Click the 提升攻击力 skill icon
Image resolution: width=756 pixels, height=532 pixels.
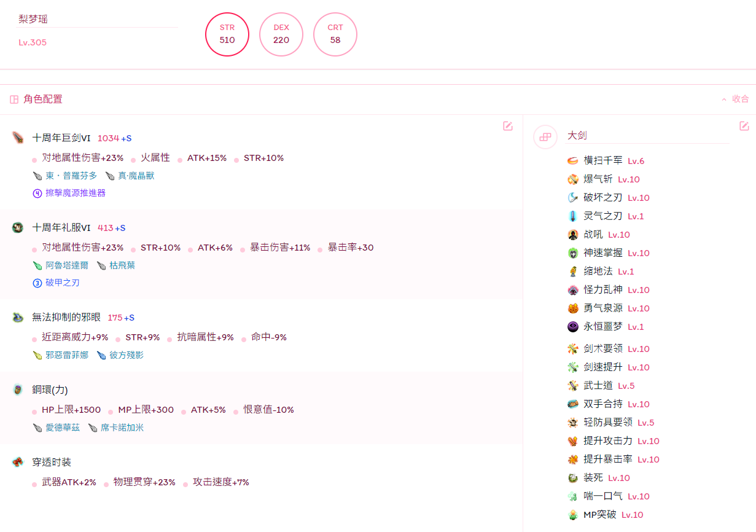coord(573,441)
